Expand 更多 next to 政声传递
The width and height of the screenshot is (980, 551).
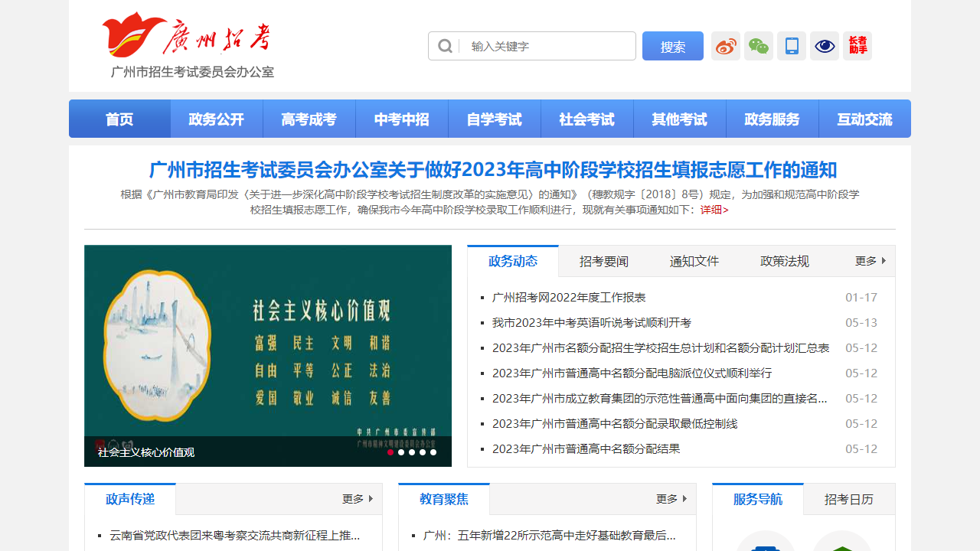point(358,499)
